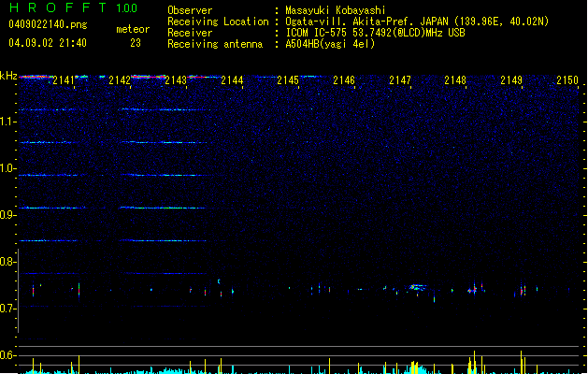This screenshot has width=588, height=374.
Task: Click the 2145 time marker
Action: pos(288,80)
